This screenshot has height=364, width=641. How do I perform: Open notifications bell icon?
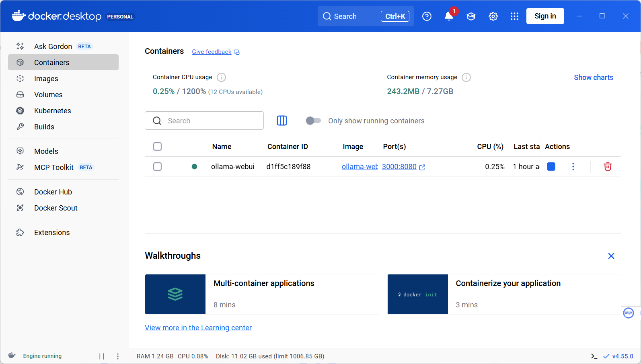click(x=449, y=16)
